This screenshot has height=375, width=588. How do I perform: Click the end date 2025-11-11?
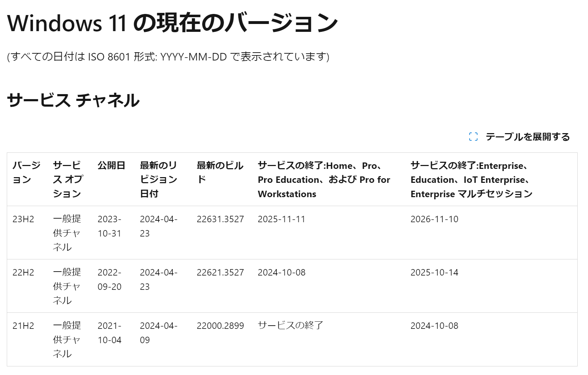click(x=282, y=219)
